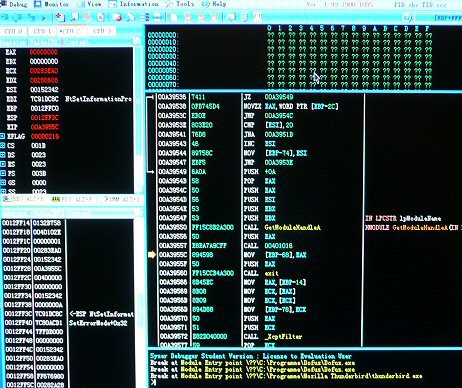The width and height of the screenshot is (462, 388).
Task: Click the printer-shaped toolbar icon
Action: pyautogui.click(x=157, y=17)
